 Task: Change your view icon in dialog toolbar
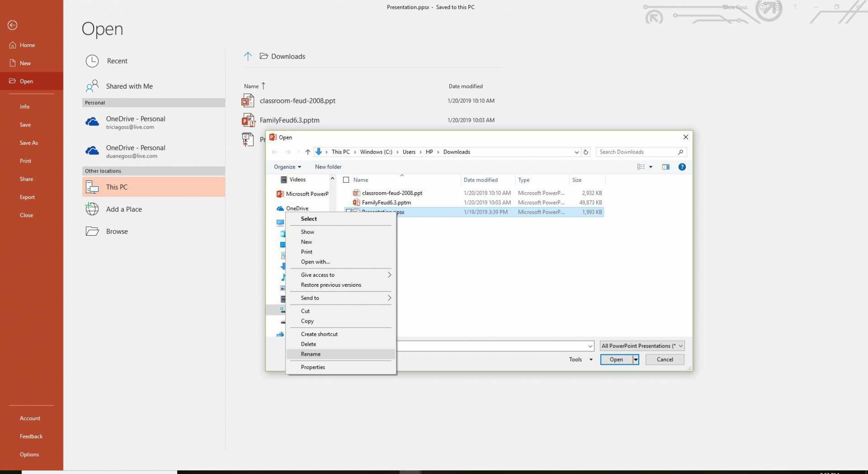641,167
